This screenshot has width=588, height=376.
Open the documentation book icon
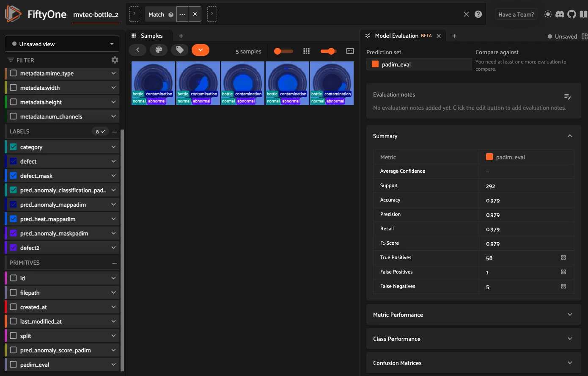point(583,14)
